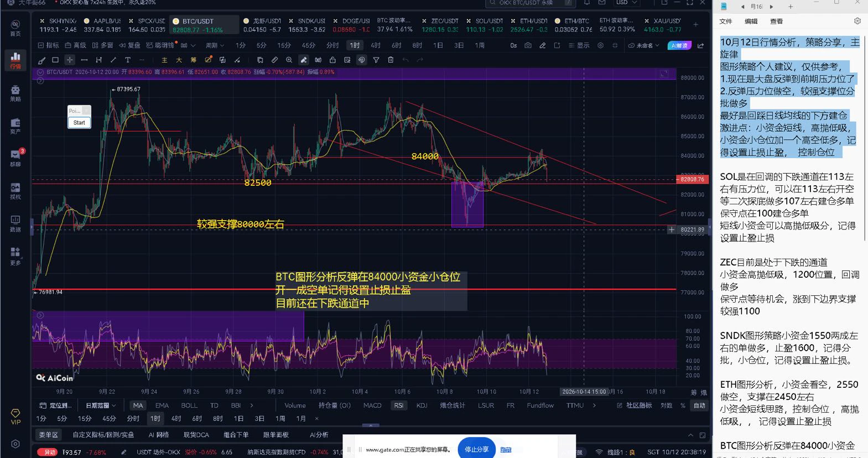Screen dimensions: 868x458
Task: Toggle the MACD sub-indicator
Action: (x=372, y=405)
